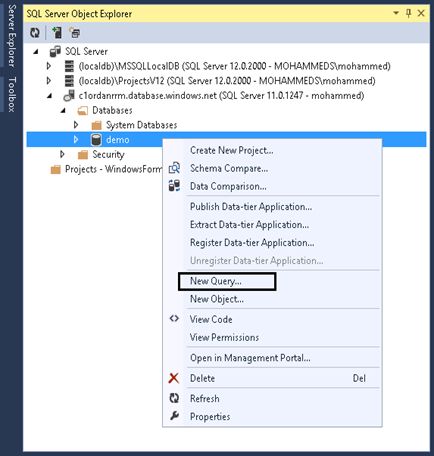Click the red Delete X icon
This screenshot has width=434, height=456.
pos(174,378)
